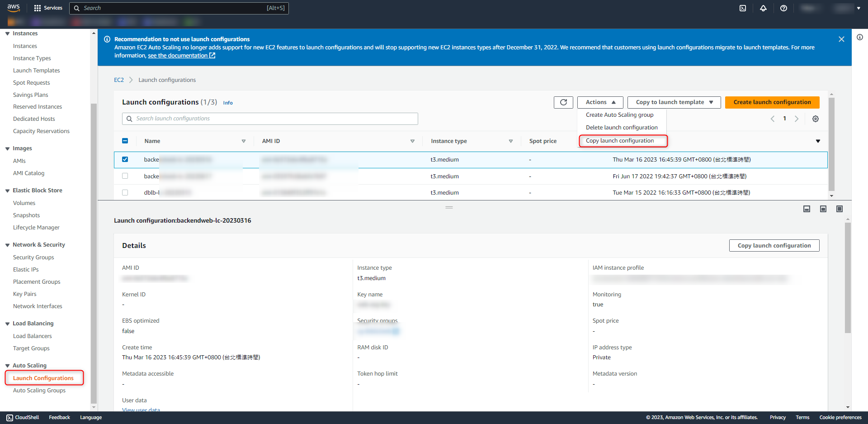Click the sidebar vertical scrollbar

[x=94, y=253]
